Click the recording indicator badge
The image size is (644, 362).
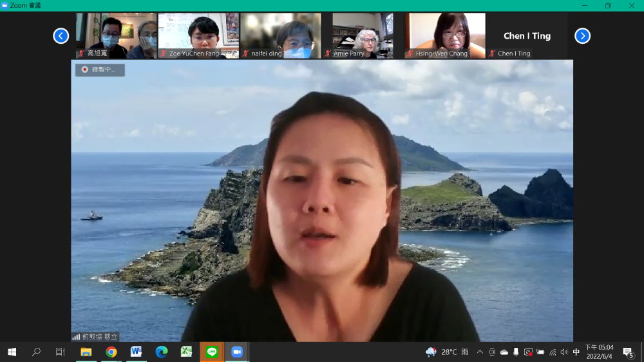tap(100, 70)
